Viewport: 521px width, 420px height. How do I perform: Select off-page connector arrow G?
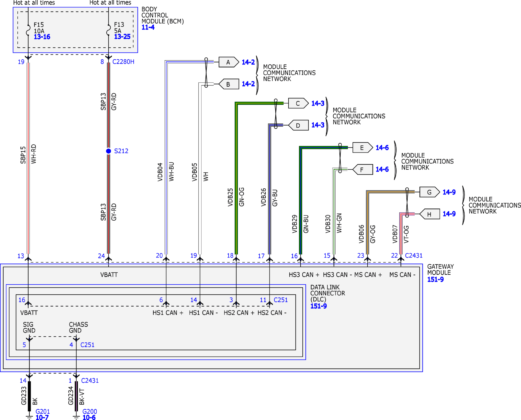pos(430,192)
